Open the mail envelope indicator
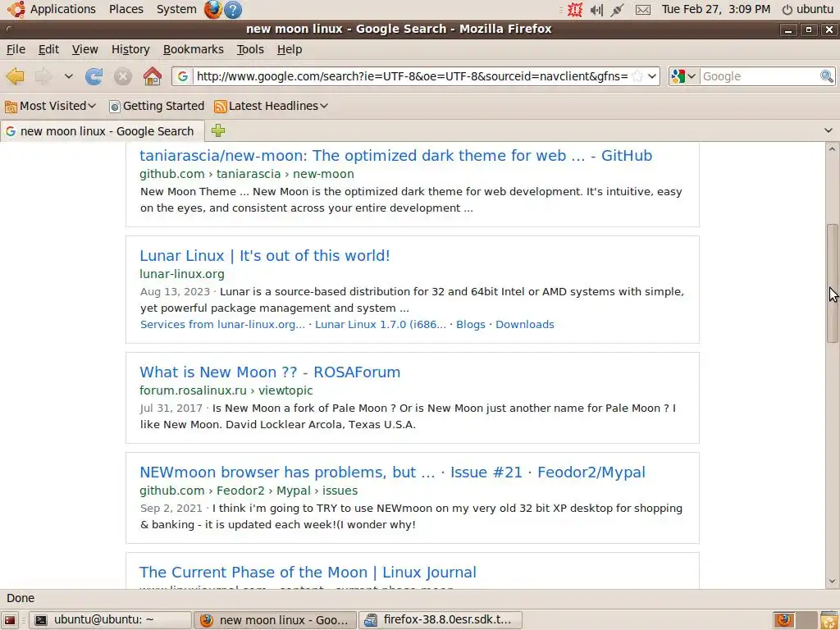This screenshot has height=630, width=840. (643, 10)
